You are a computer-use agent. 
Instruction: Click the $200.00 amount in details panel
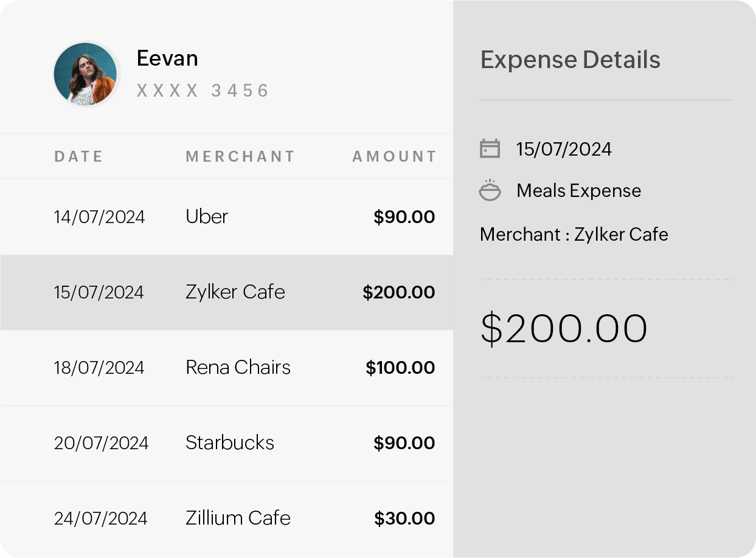[564, 328]
